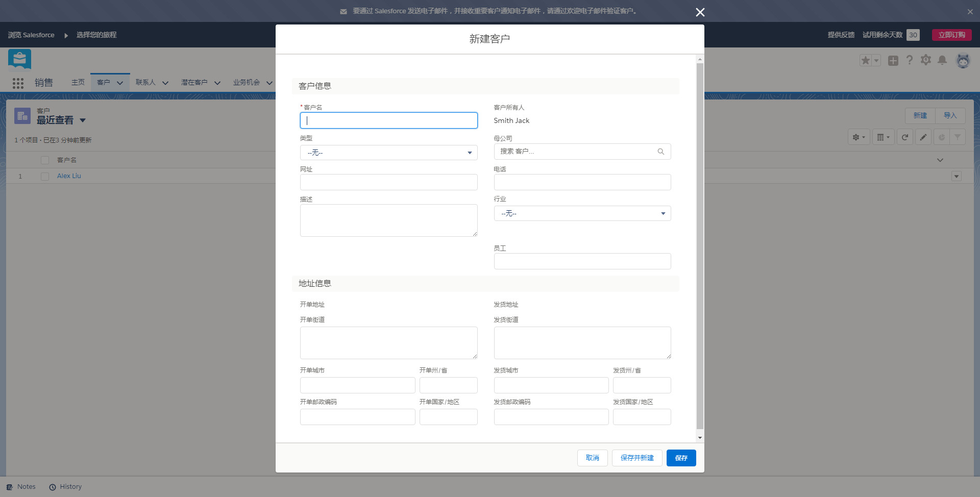Click the 导入 button

click(x=950, y=115)
